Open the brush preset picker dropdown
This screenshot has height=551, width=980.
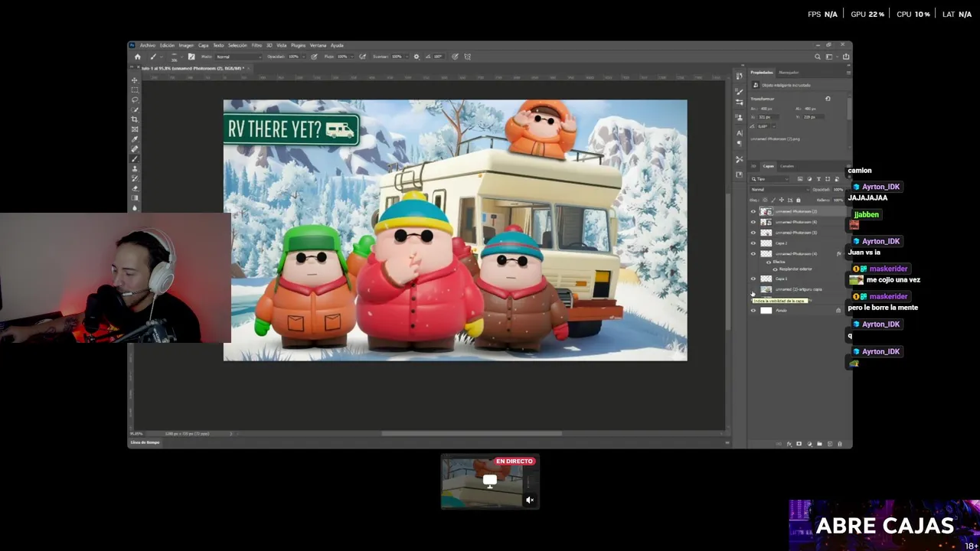[181, 57]
